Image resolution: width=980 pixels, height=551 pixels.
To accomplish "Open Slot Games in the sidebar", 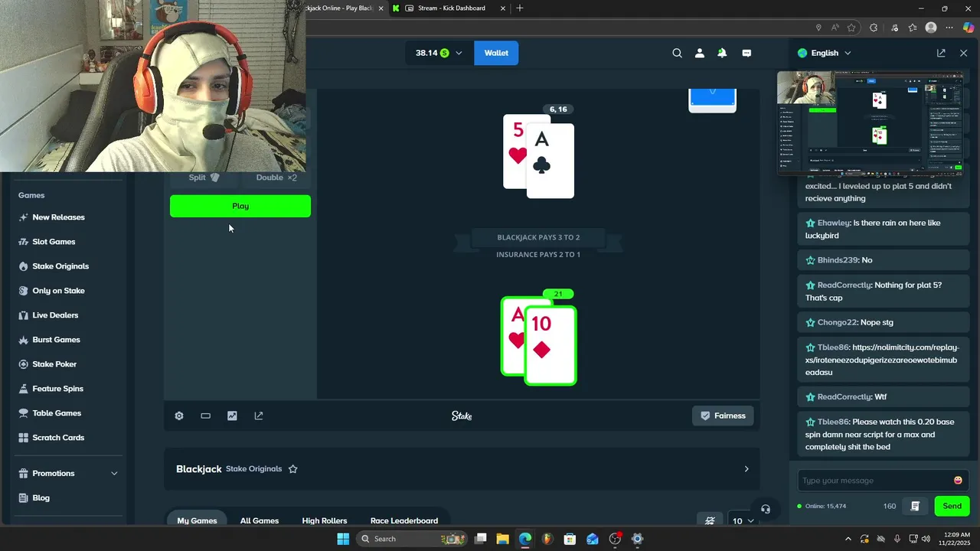I will point(54,242).
